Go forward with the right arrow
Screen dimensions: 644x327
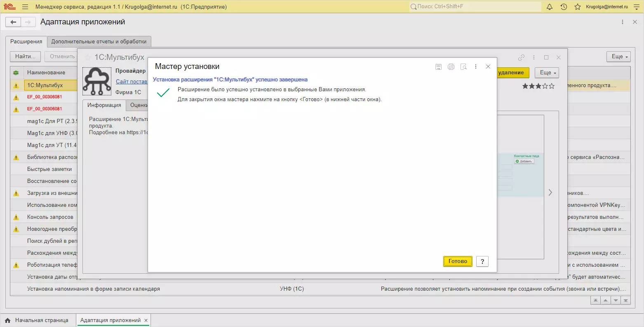coord(28,22)
